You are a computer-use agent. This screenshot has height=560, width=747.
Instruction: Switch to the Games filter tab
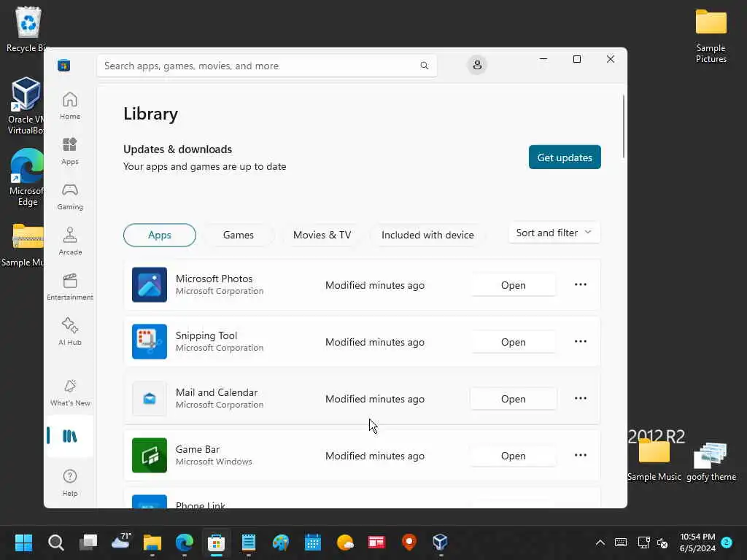point(239,235)
